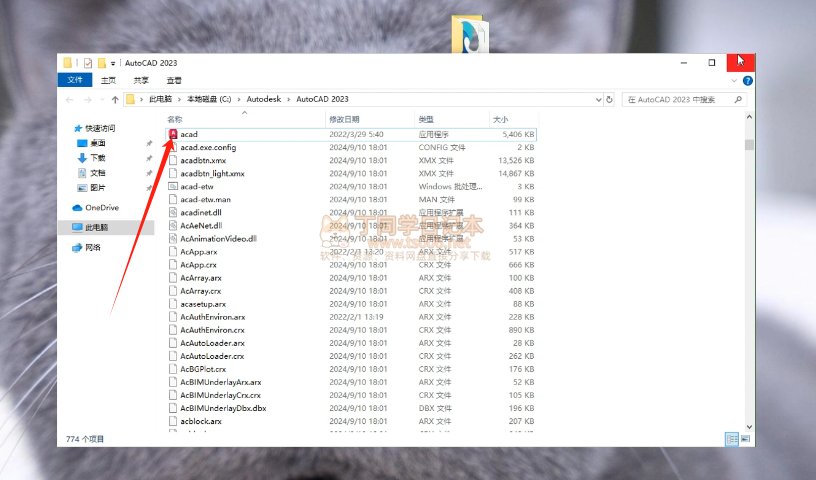Expand the address bar history dropdown

pos(598,99)
